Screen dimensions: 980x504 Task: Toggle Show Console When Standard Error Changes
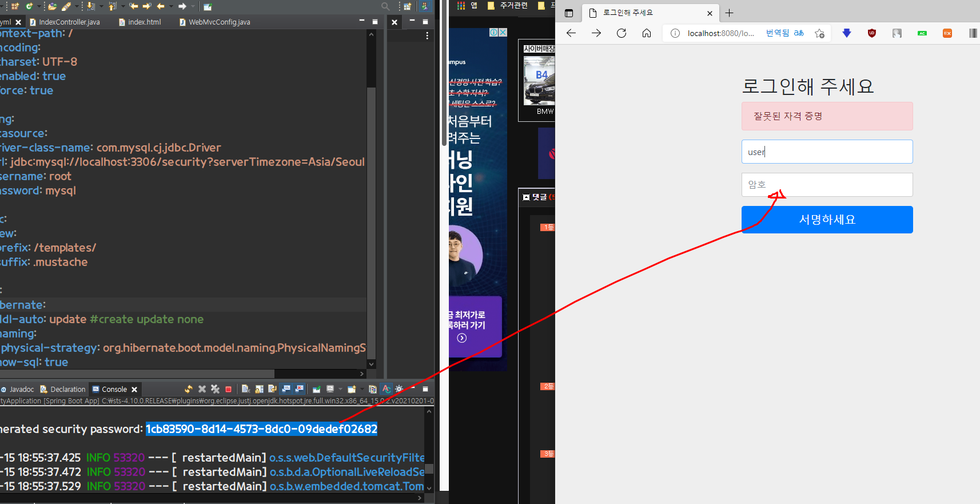pos(300,389)
